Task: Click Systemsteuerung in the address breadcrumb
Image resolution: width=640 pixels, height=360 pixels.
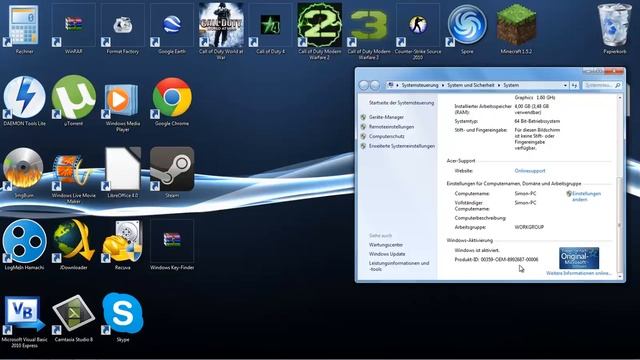Action: click(420, 85)
